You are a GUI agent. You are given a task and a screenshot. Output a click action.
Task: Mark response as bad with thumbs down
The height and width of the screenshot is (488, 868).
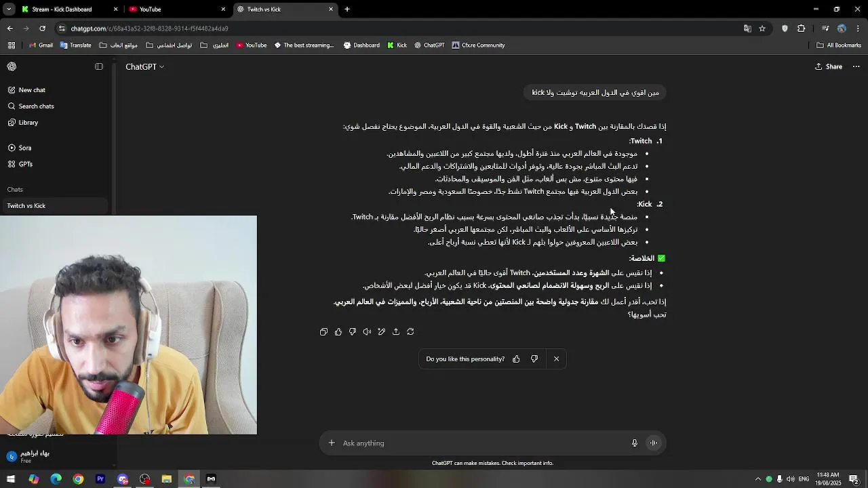click(353, 331)
